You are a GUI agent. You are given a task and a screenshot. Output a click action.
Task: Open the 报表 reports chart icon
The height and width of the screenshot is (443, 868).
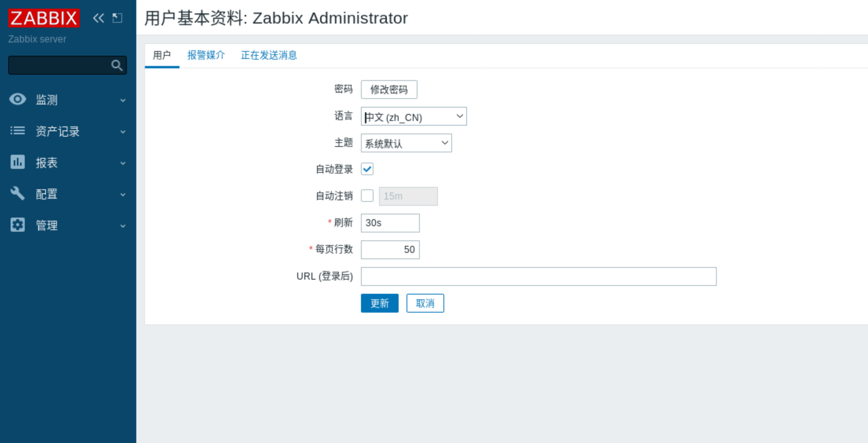coord(17,162)
